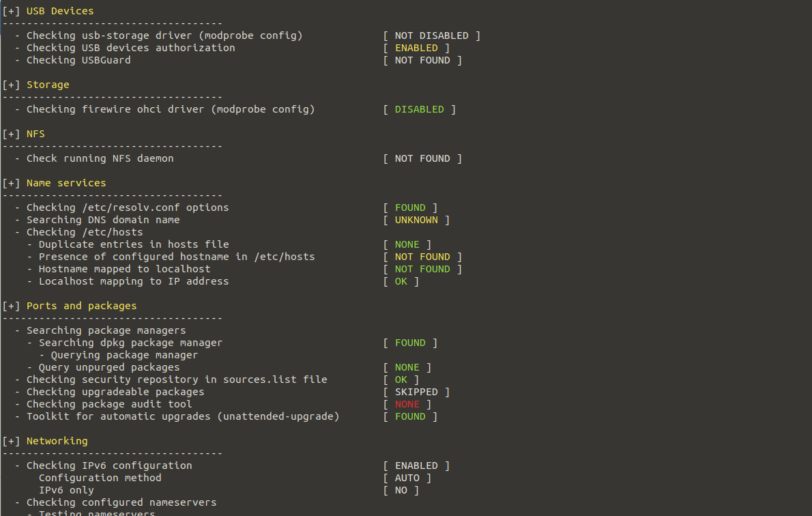
Task: Click the Checking USBGuard line
Action: (x=78, y=60)
